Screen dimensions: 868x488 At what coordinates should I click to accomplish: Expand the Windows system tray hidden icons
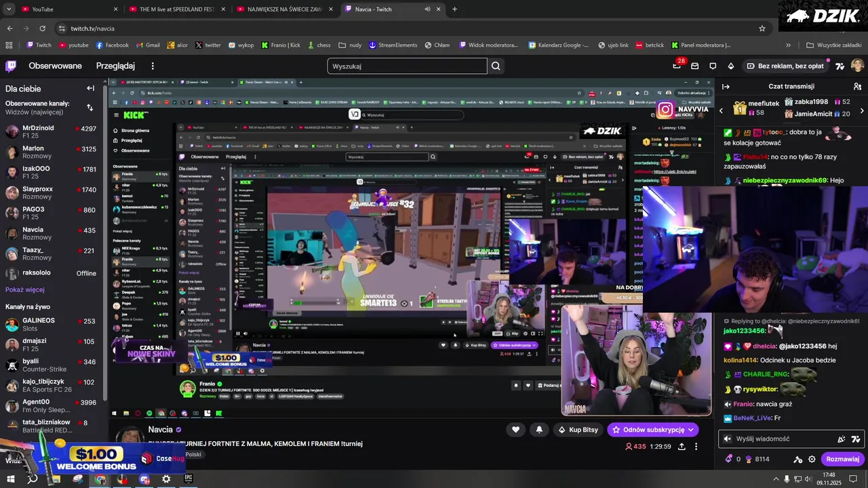(x=776, y=479)
